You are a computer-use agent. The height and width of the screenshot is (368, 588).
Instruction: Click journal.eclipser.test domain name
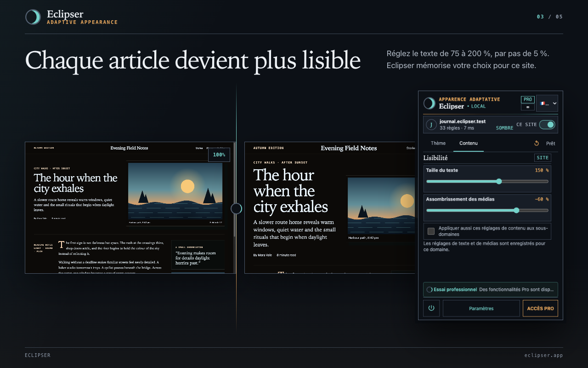coord(463,121)
